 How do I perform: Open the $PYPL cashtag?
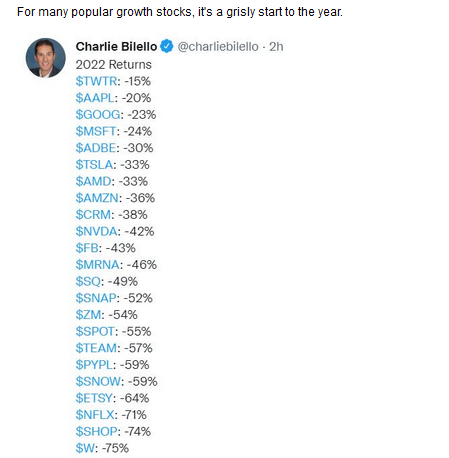tap(94, 365)
